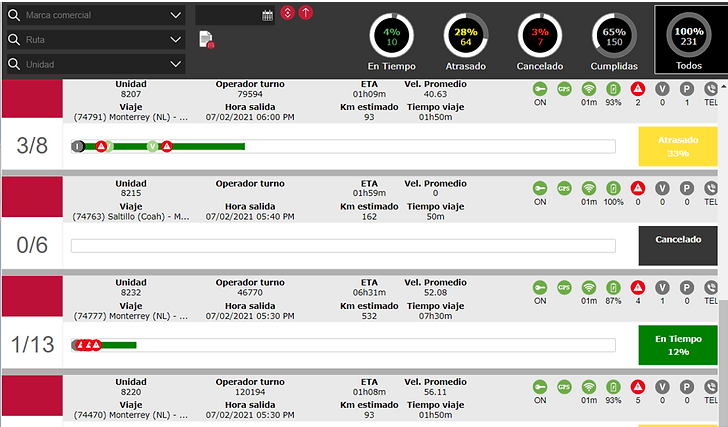Click the yellow Atrasado 33% status box
Image resolution: width=728 pixels, height=427 pixels.
(x=678, y=146)
